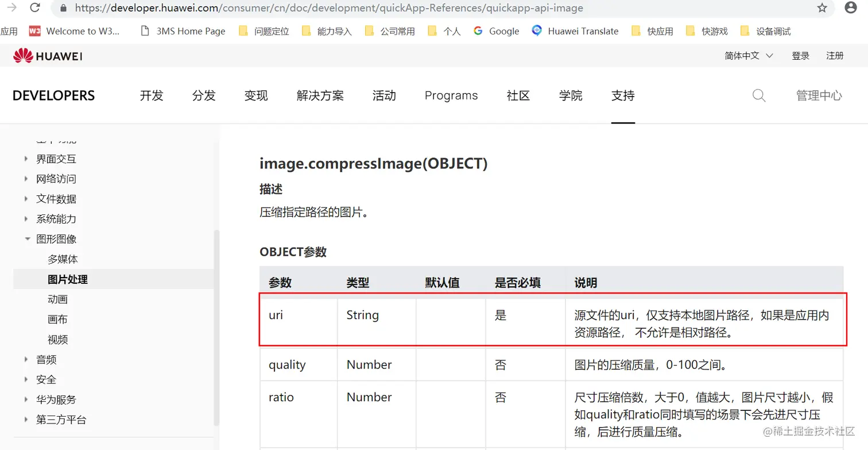The image size is (868, 450).
Task: Click the image.compressImage(OBJECT) heading
Action: (373, 164)
